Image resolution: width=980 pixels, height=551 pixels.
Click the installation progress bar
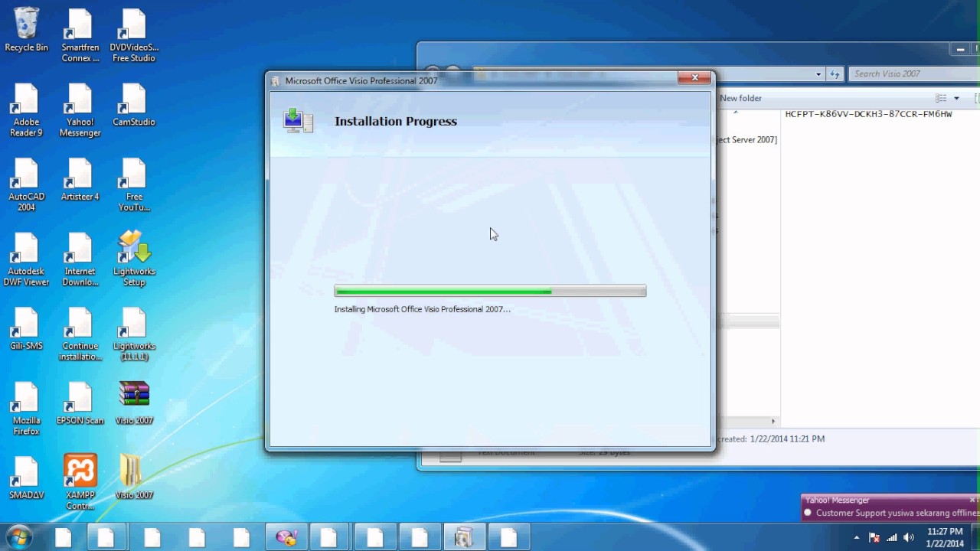[x=490, y=291]
